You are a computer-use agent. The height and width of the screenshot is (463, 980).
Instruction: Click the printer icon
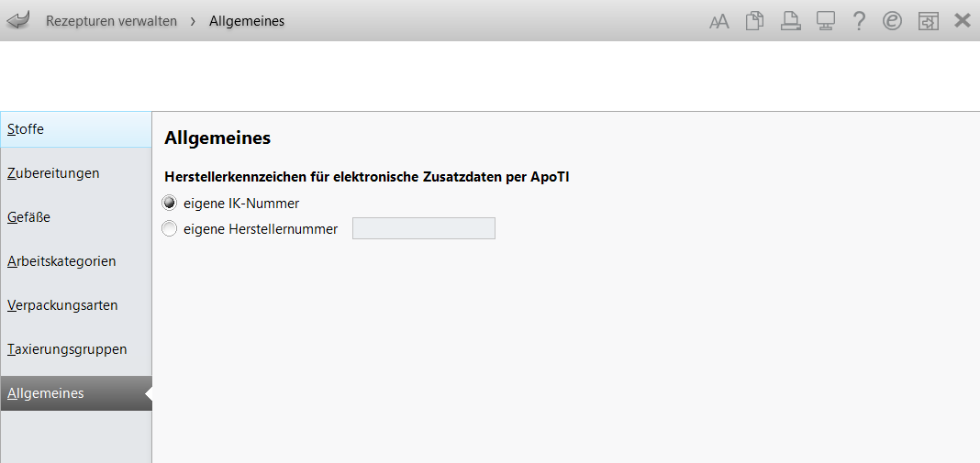(791, 21)
